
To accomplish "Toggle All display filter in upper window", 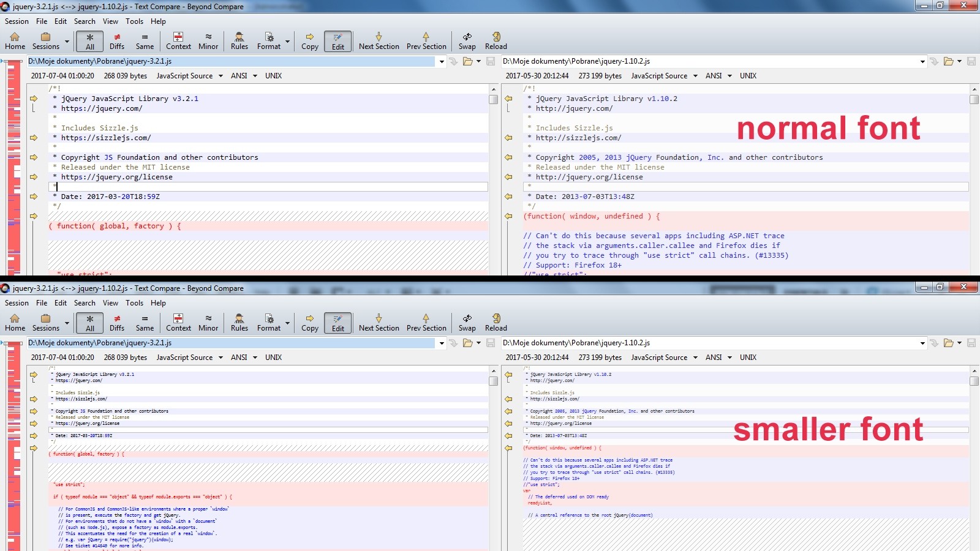I will pyautogui.click(x=90, y=41).
